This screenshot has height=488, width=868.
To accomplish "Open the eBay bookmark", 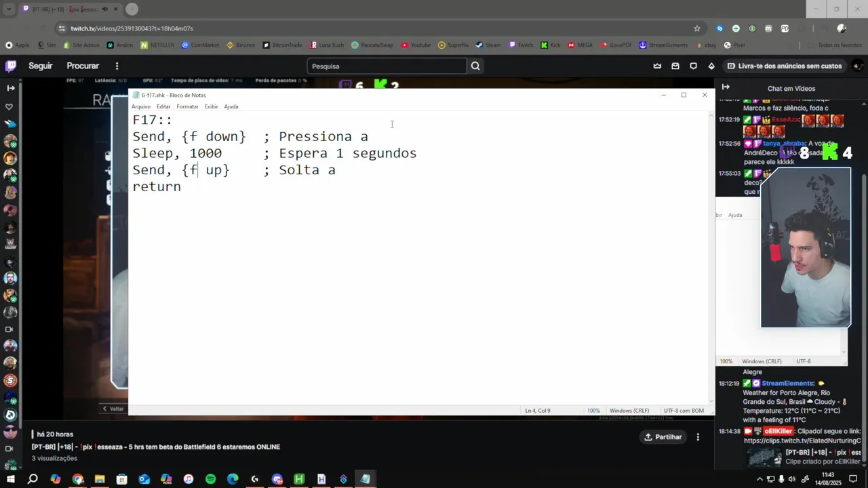I will (x=705, y=45).
